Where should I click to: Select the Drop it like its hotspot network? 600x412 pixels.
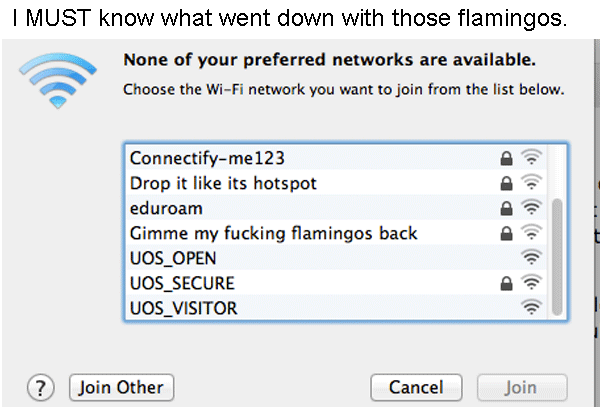pyautogui.click(x=223, y=183)
